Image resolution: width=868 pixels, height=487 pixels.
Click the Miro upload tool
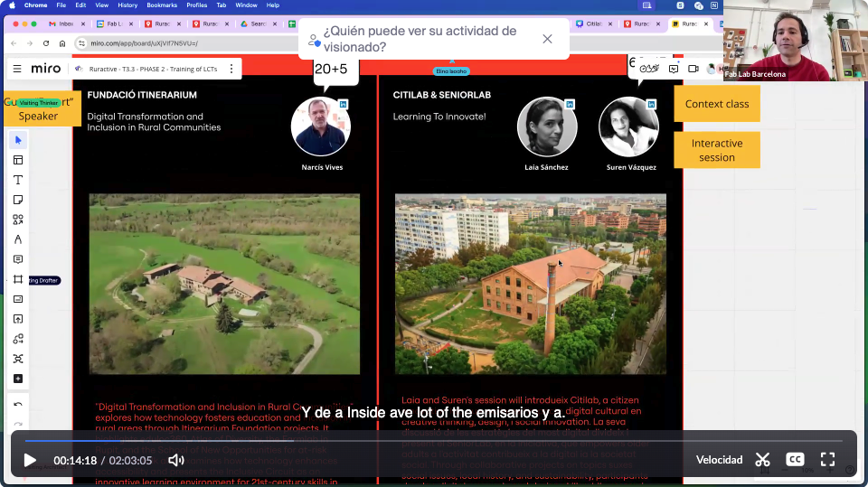[18, 319]
